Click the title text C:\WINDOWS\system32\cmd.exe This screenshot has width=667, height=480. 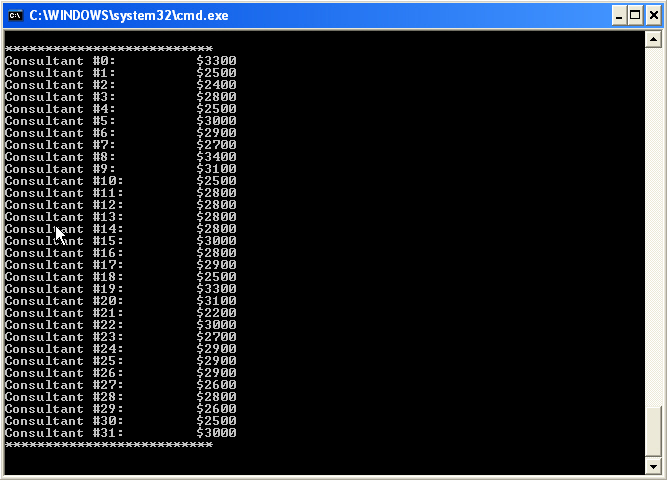129,16
